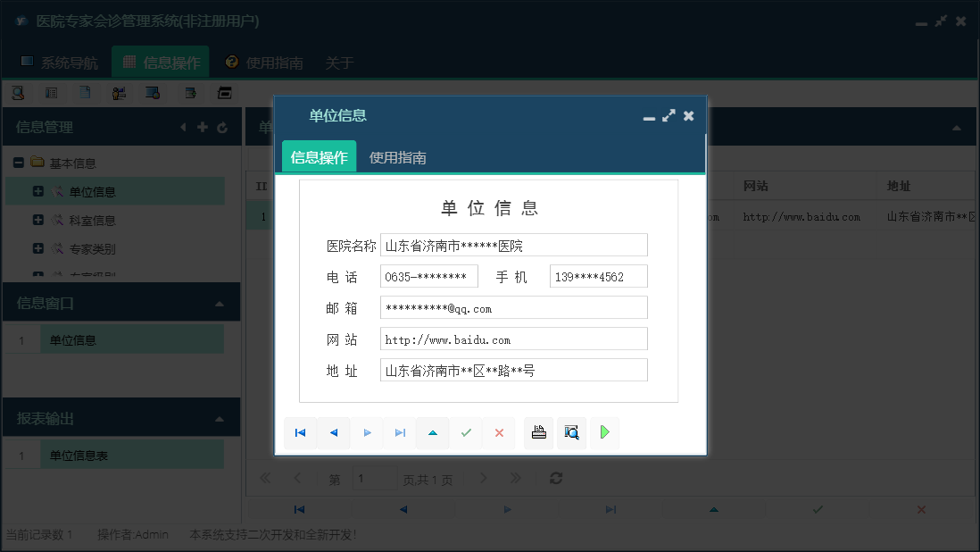Confirm changes with the green check icon
980x552 pixels.
point(466,432)
